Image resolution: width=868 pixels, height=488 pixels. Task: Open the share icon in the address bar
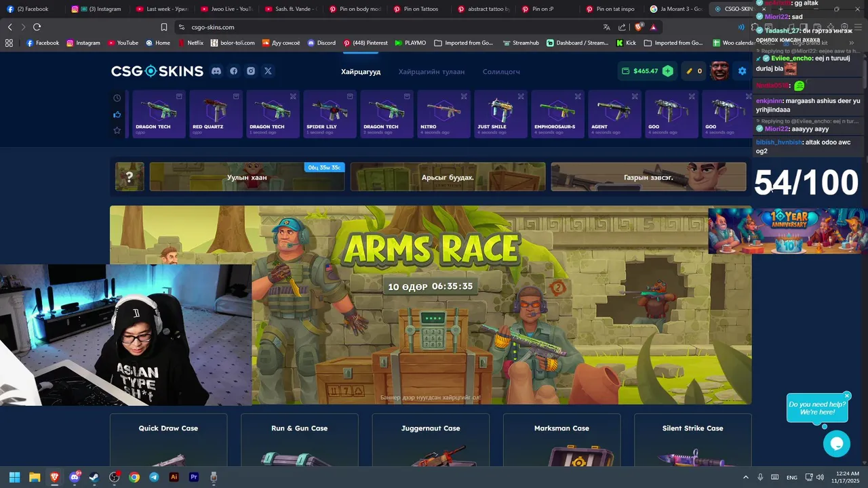click(x=623, y=27)
